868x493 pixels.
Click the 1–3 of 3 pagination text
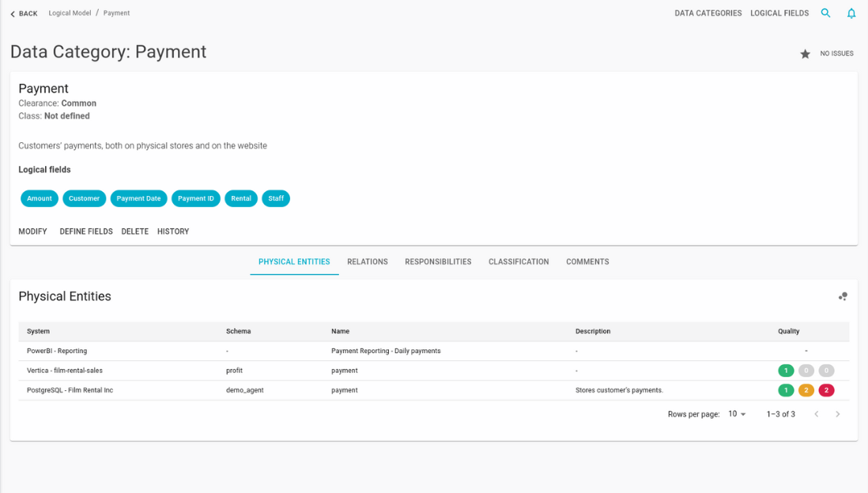[780, 414]
